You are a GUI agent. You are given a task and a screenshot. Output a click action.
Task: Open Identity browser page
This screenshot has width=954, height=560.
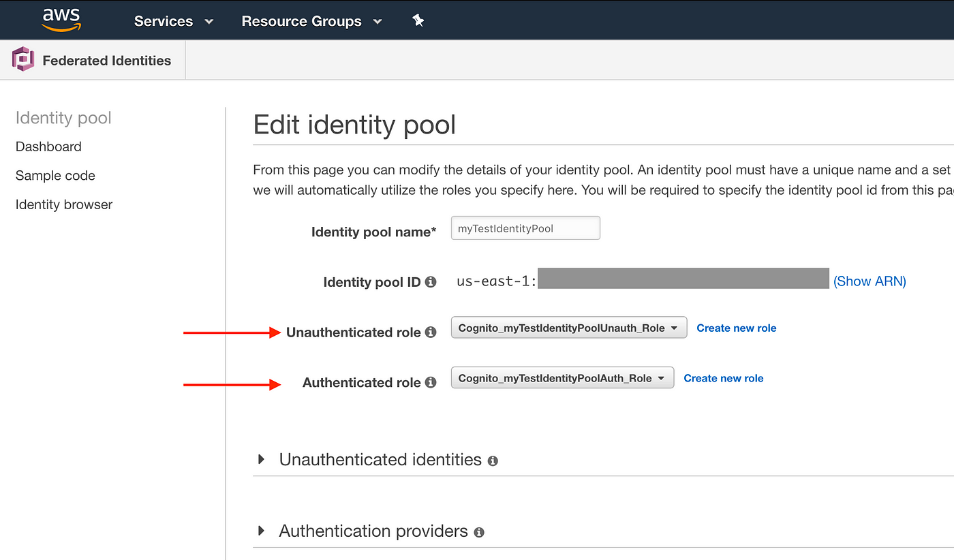tap(64, 204)
